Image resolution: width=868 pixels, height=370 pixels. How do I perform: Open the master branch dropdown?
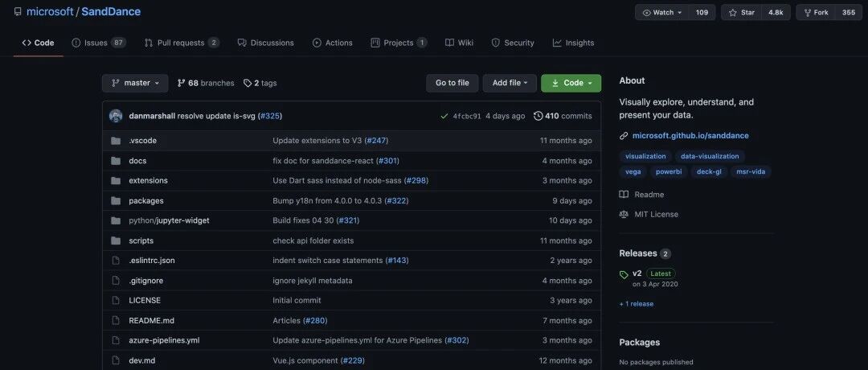tap(135, 83)
